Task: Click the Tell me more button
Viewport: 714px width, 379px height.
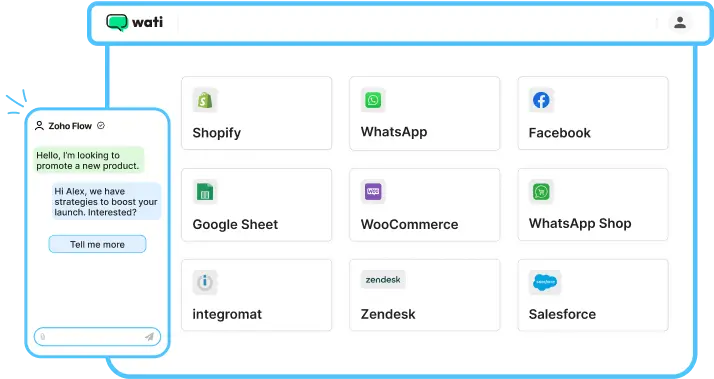Action: pyautogui.click(x=97, y=244)
